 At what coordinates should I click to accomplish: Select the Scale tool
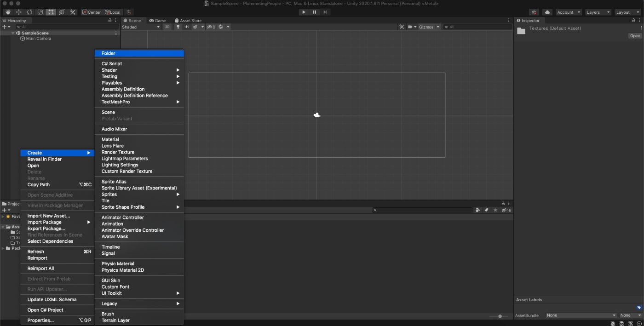(x=40, y=12)
